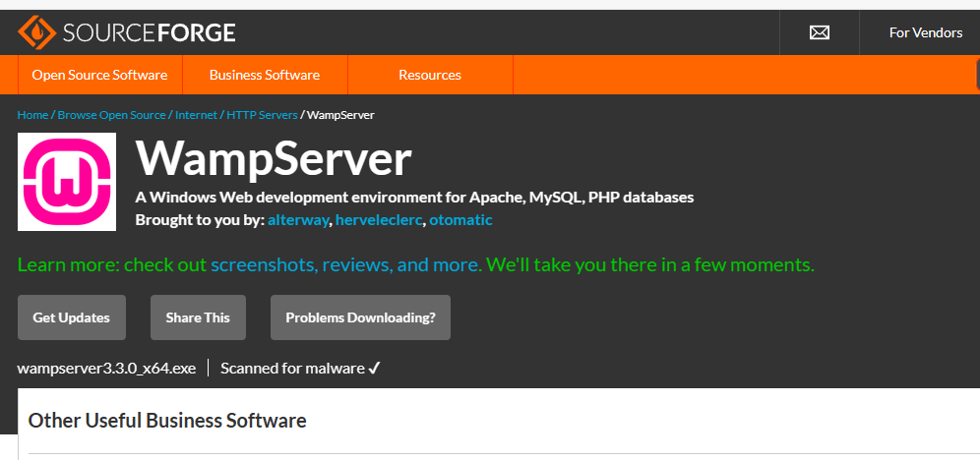Click the Scanned for malware checkmark

point(374,369)
